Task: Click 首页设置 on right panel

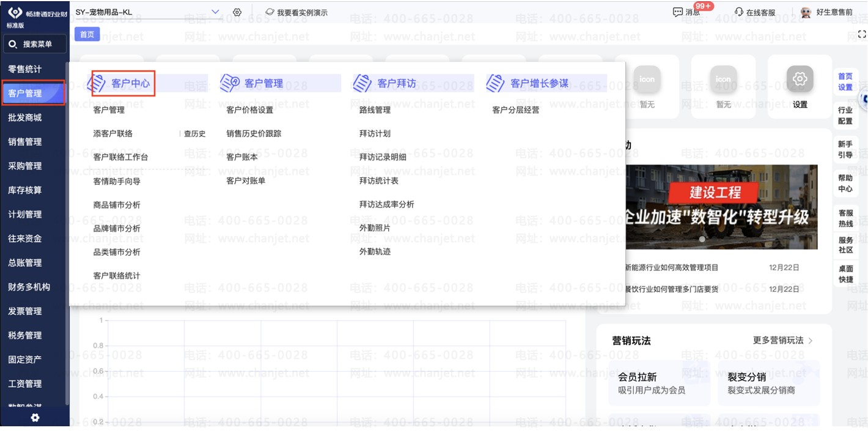Action: [845, 82]
